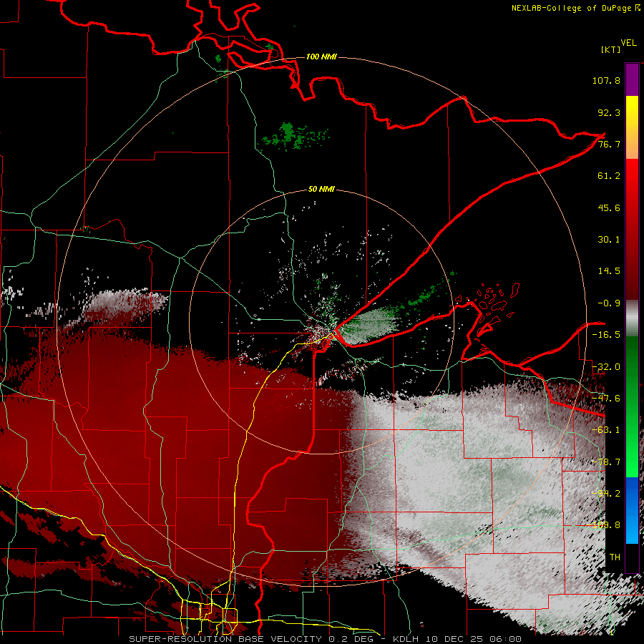This screenshot has height=644, width=644.
Task: Select the 92.3 velocity scale value
Action: point(609,112)
